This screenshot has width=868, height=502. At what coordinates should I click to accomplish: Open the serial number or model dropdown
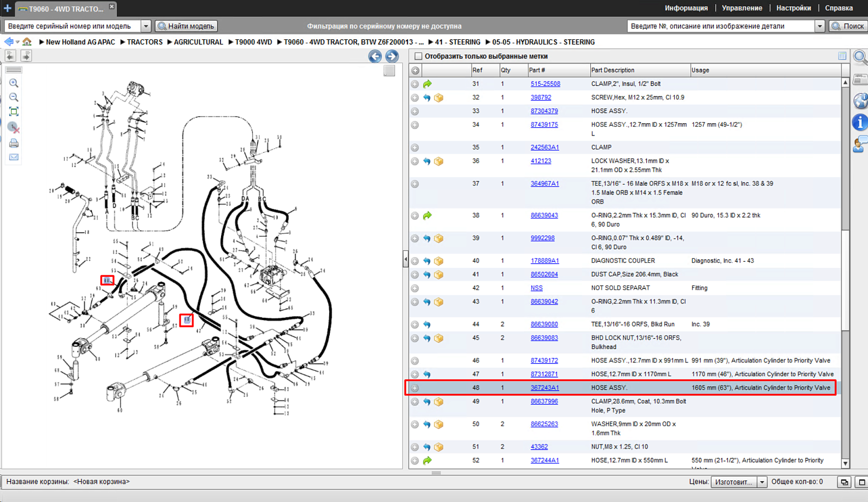146,26
